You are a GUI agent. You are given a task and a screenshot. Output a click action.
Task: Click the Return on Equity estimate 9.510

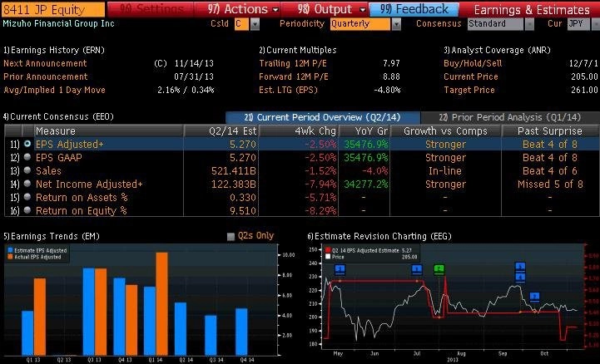pyautogui.click(x=243, y=211)
